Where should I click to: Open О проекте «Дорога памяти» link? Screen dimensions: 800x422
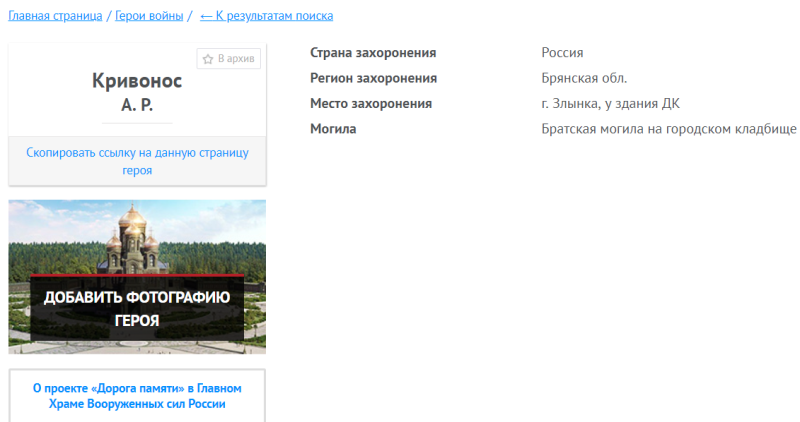[137, 396]
